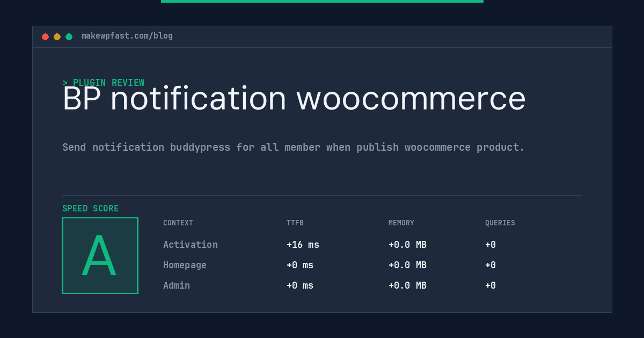Click the Admin queries '+0' value
This screenshot has height=338, width=644.
tap(491, 285)
